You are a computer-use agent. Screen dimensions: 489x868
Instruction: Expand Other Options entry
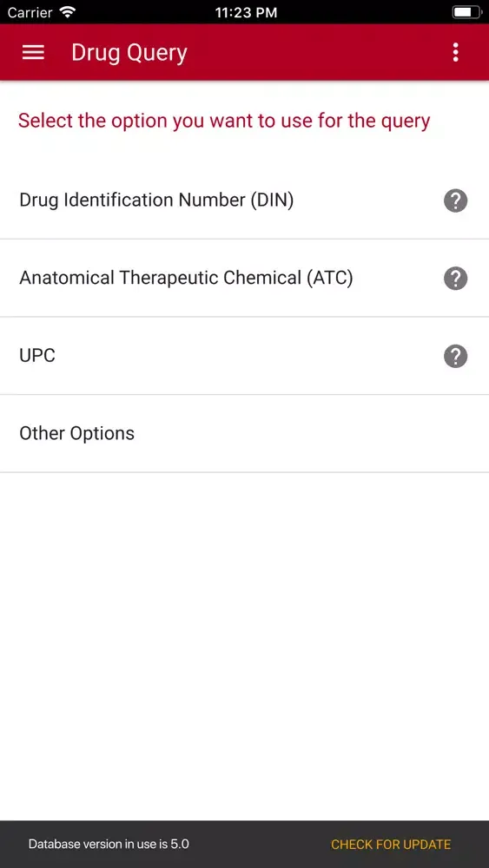pos(244,433)
